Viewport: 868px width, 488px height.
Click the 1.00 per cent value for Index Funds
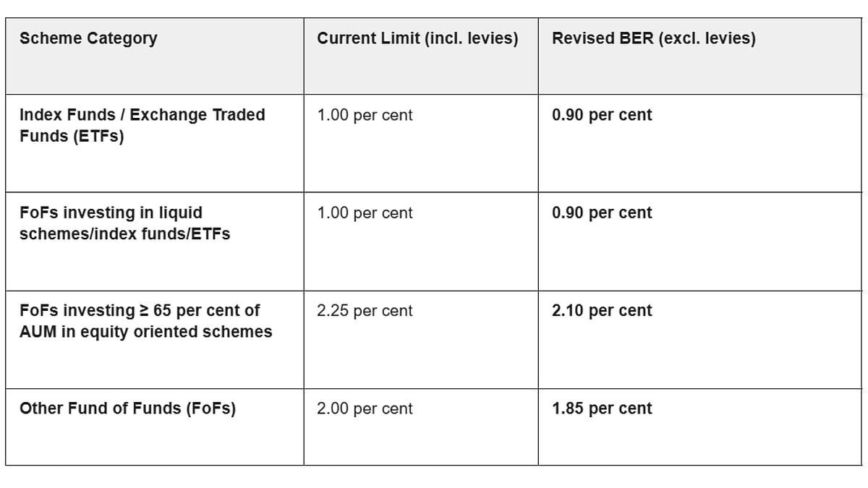point(365,115)
